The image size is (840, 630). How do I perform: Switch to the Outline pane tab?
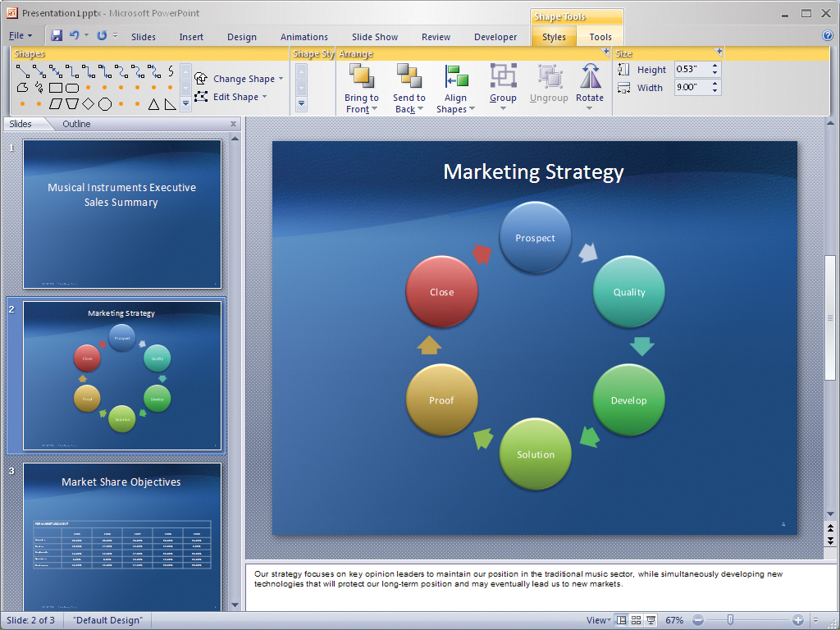coord(77,124)
